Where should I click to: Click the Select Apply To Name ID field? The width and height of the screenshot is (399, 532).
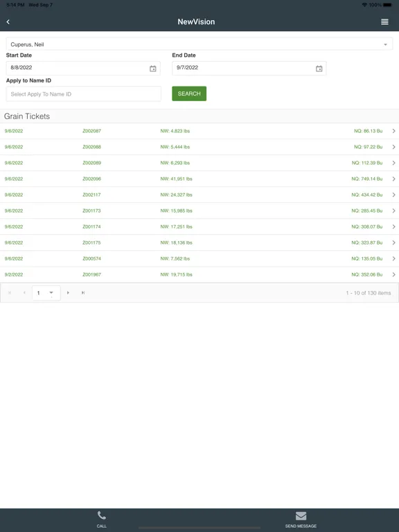83,94
